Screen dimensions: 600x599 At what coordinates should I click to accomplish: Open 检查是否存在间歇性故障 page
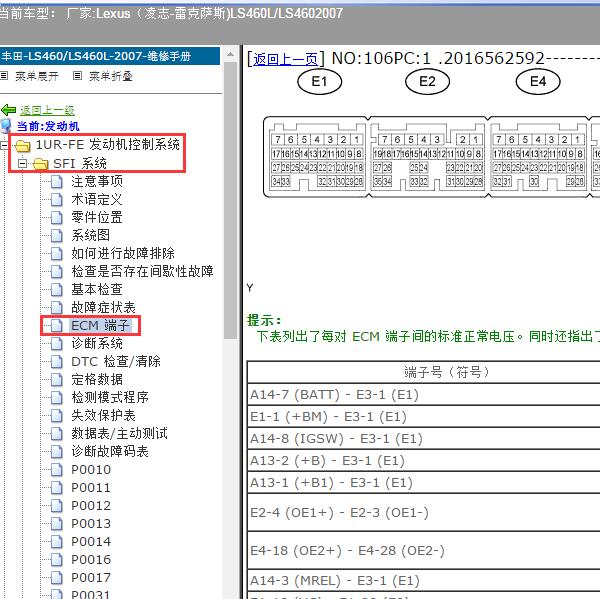(x=142, y=271)
